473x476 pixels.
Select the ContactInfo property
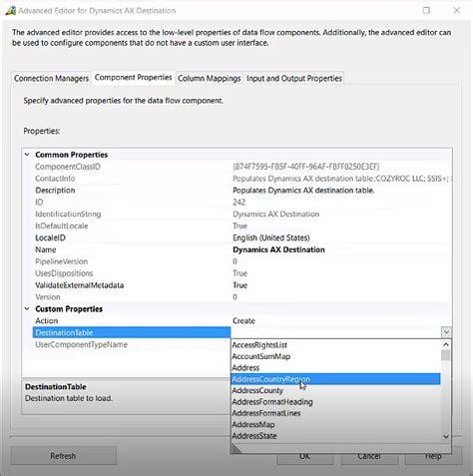[55, 179]
